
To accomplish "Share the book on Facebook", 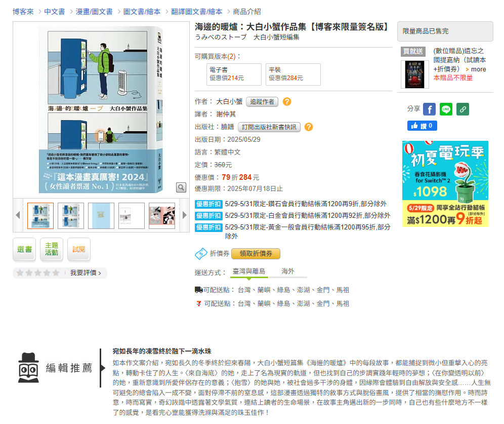I will 429,109.
